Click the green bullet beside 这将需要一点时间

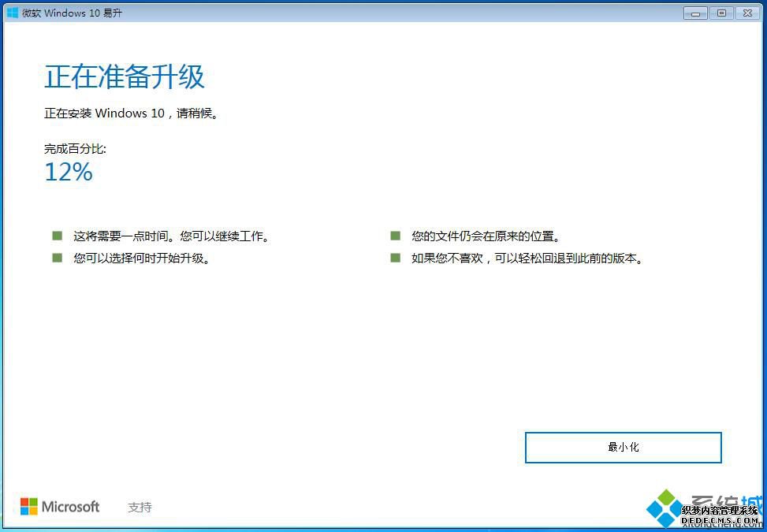(58, 236)
